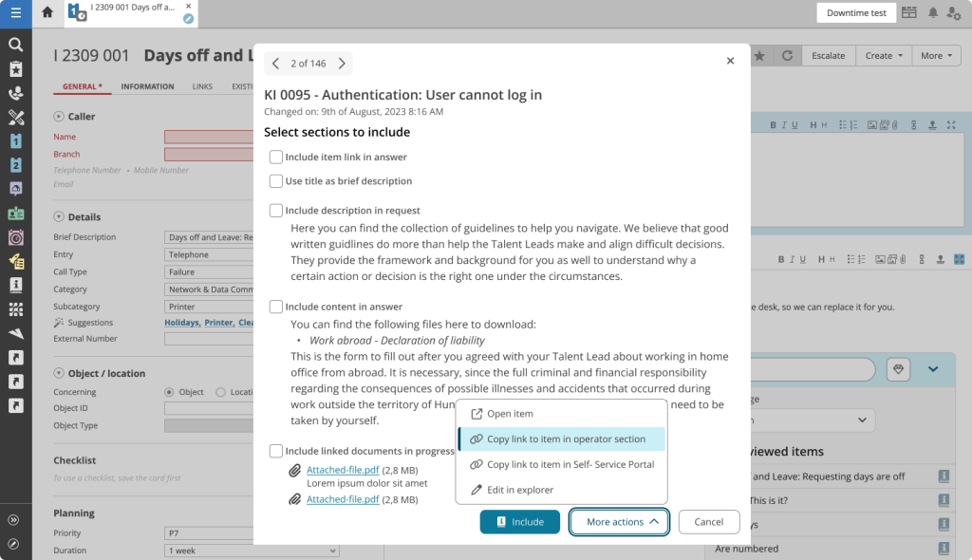This screenshot has height=560, width=972.
Task: Go to previous item arrow in dialog
Action: pos(275,64)
